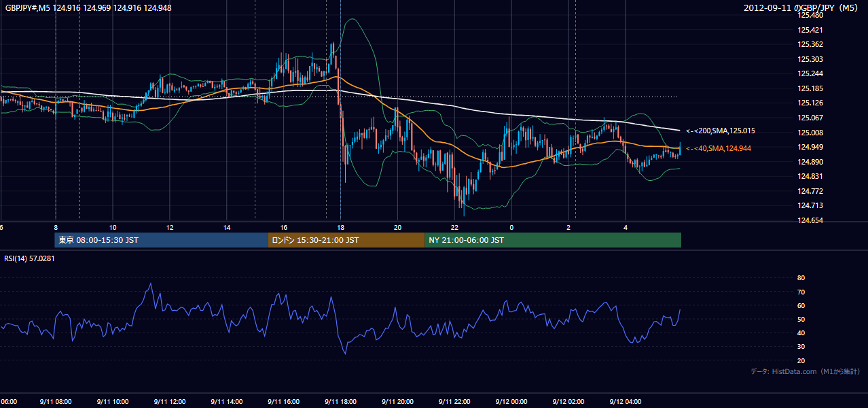868x408 pixels.
Task: Click hour label 16 under price chart
Action: click(x=284, y=227)
